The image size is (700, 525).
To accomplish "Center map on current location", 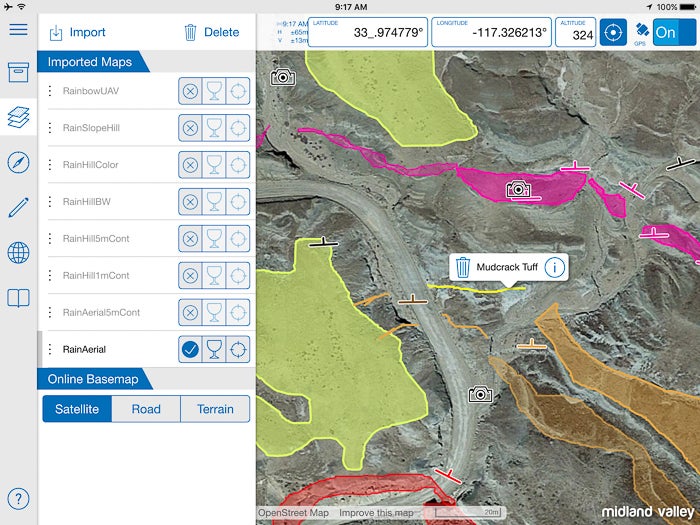I will [613, 32].
